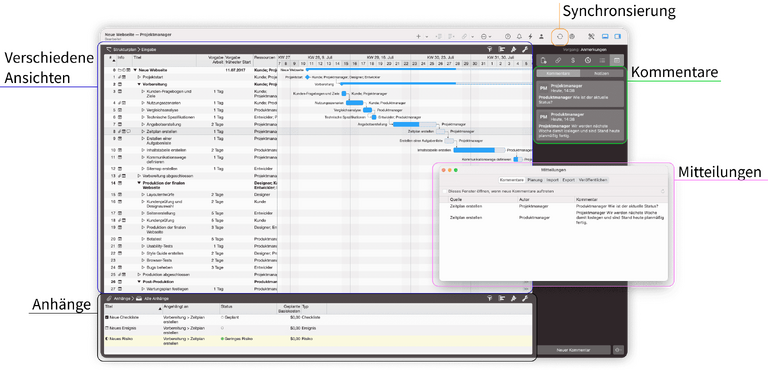Sort by the 'Titel' column header in Anhänge
The image size is (768, 370).
[133, 308]
